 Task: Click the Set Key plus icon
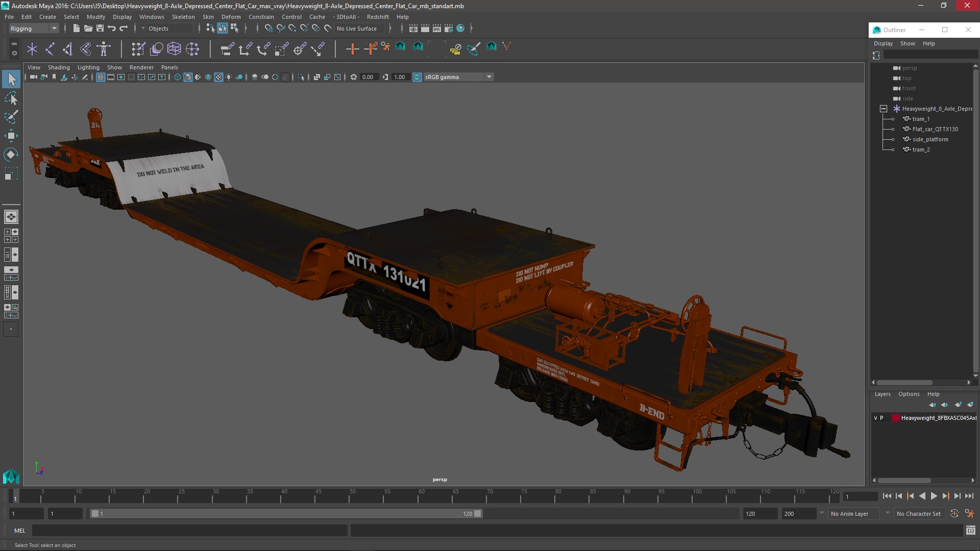click(352, 49)
